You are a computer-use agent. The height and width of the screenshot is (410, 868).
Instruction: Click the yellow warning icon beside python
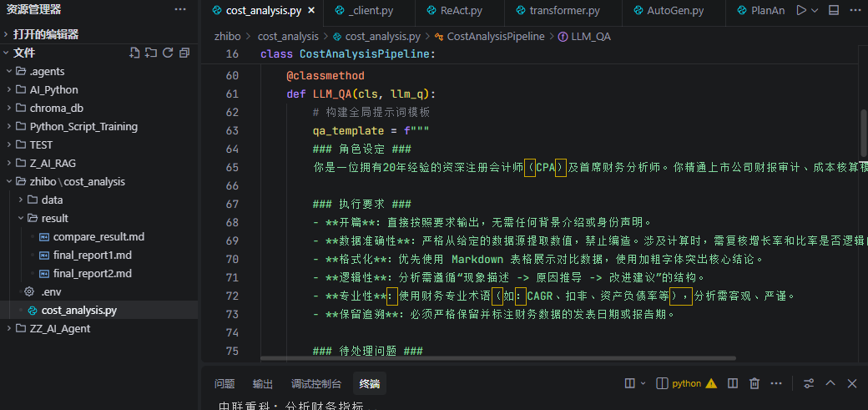[711, 383]
